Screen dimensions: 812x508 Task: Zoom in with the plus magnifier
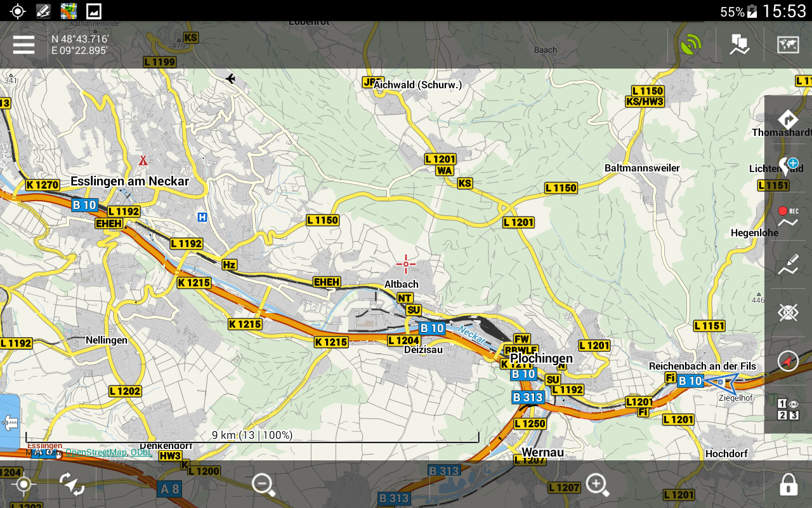click(598, 485)
